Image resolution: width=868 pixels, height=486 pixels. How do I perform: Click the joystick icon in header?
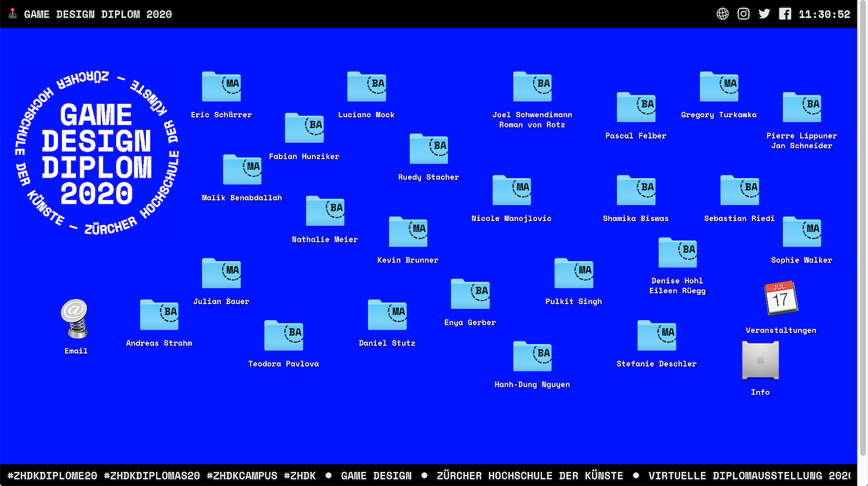click(12, 14)
